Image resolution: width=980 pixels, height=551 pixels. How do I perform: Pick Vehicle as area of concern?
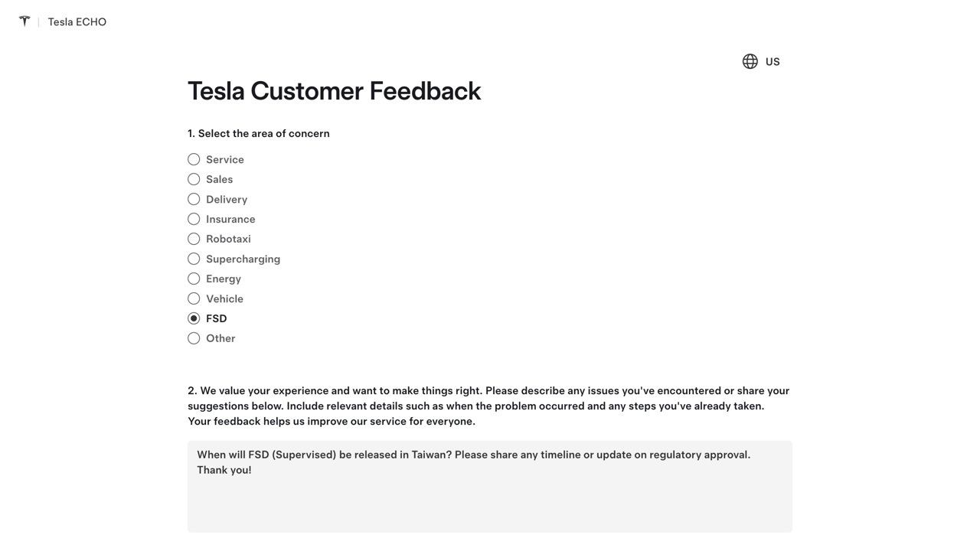(194, 298)
